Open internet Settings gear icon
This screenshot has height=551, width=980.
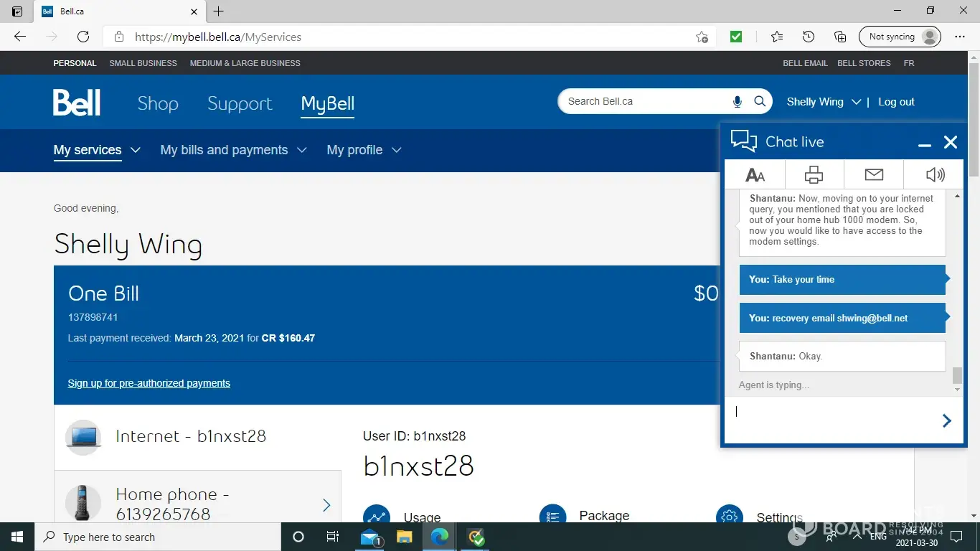[729, 514]
